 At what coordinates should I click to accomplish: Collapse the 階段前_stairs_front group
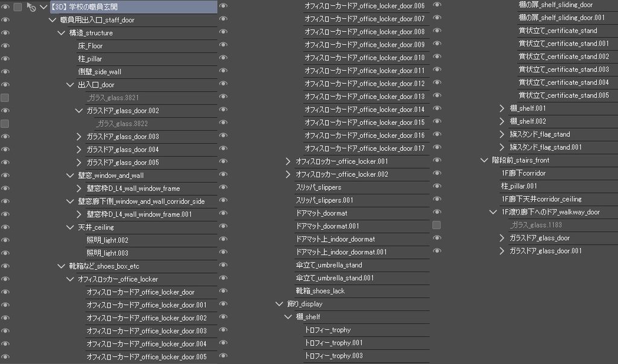pyautogui.click(x=484, y=160)
